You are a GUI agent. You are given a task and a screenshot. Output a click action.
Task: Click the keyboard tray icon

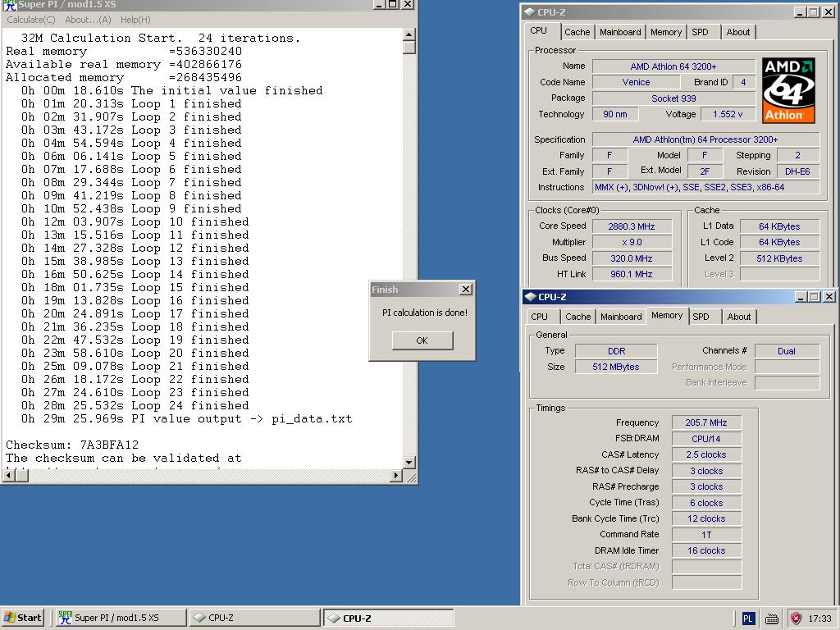771,619
